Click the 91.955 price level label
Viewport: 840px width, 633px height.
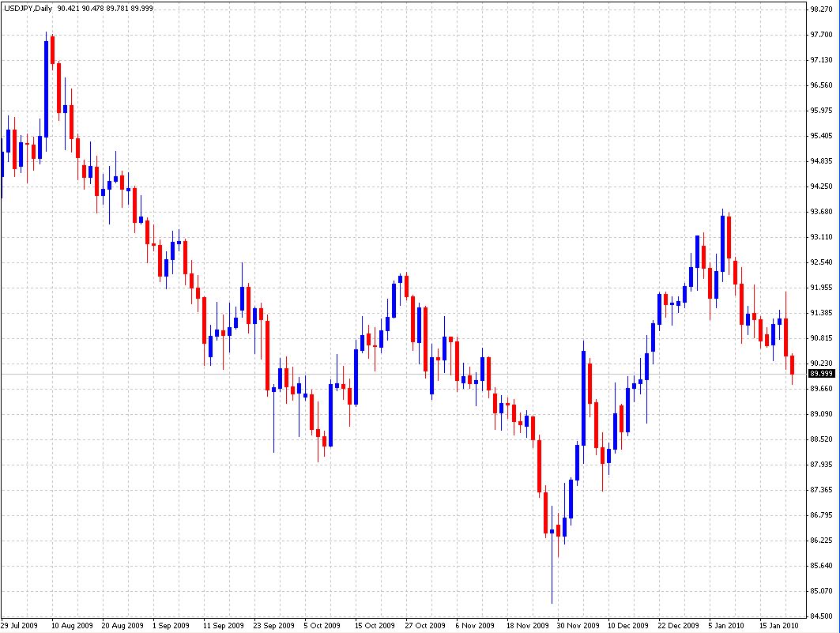click(821, 287)
